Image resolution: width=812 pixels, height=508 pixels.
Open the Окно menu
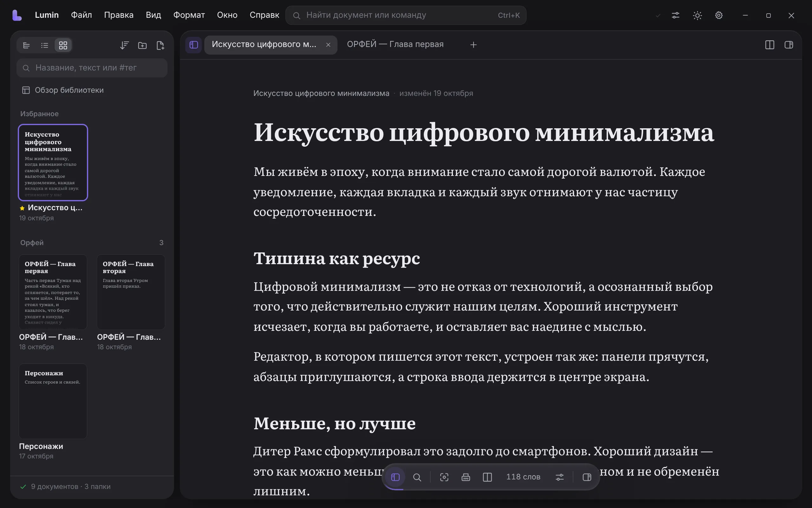pos(227,15)
